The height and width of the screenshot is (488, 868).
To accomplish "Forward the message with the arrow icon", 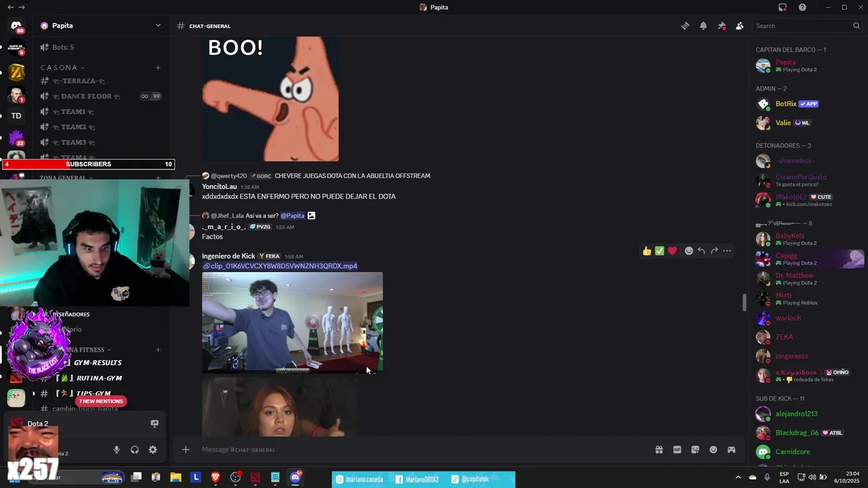I will tap(714, 251).
